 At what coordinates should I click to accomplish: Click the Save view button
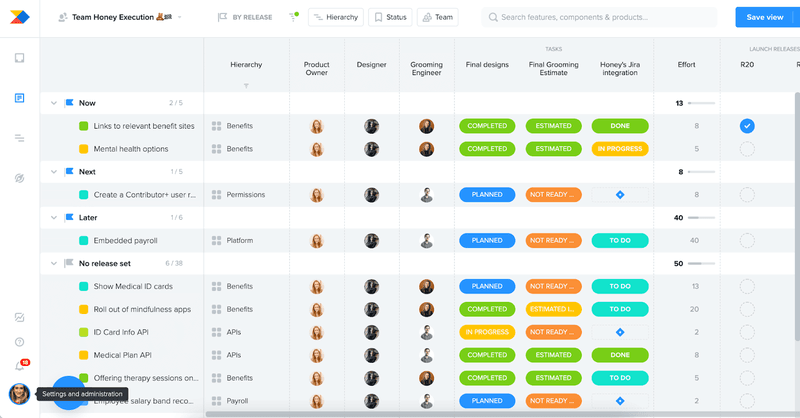pos(764,17)
